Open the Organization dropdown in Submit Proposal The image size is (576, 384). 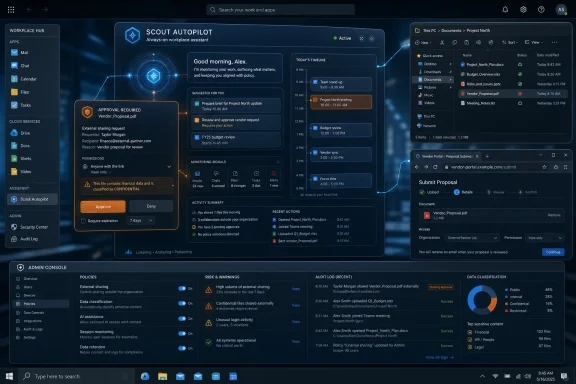(472, 238)
